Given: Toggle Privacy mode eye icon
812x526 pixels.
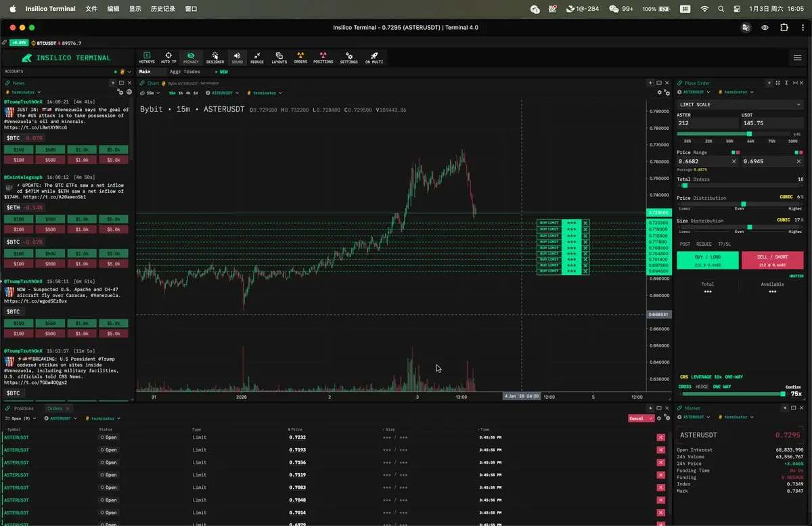Looking at the screenshot, I should click(x=191, y=58).
